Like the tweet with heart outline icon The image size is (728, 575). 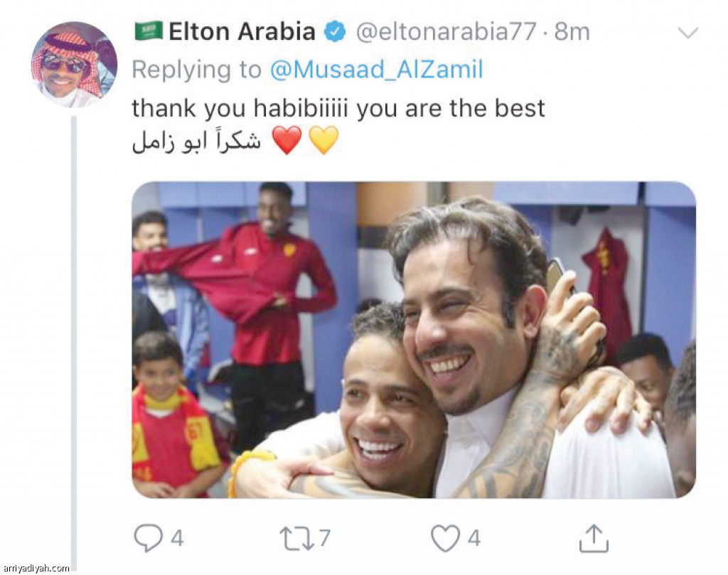point(445,538)
